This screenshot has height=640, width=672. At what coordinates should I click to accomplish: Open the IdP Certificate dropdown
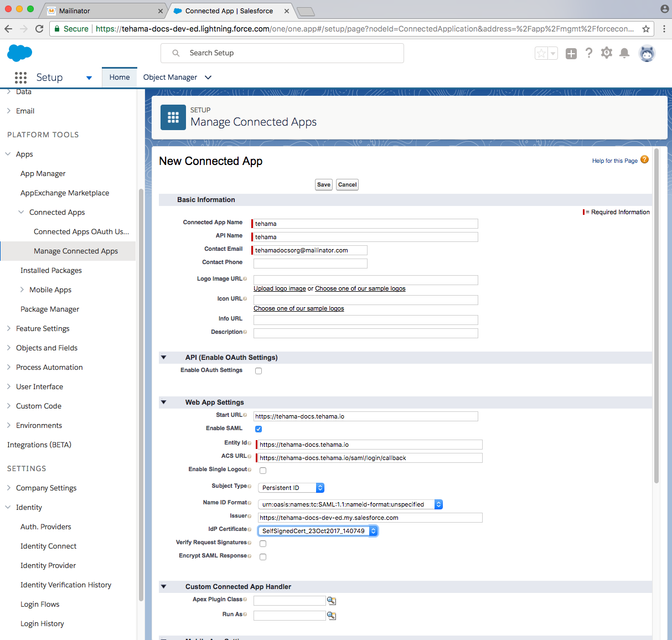tap(318, 531)
